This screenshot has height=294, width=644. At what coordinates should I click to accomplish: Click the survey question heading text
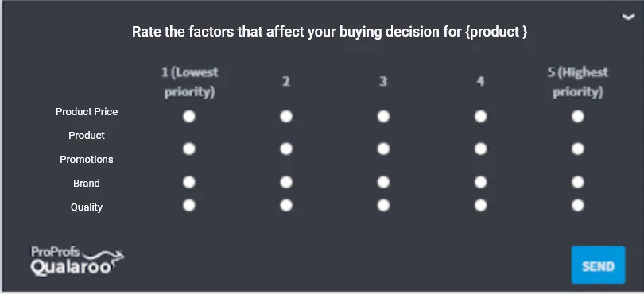(x=329, y=32)
